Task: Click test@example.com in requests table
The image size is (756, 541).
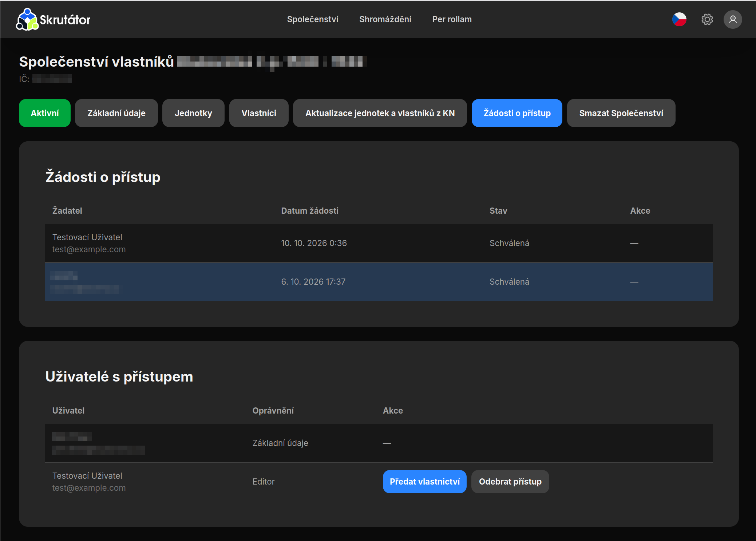Action: click(x=89, y=249)
